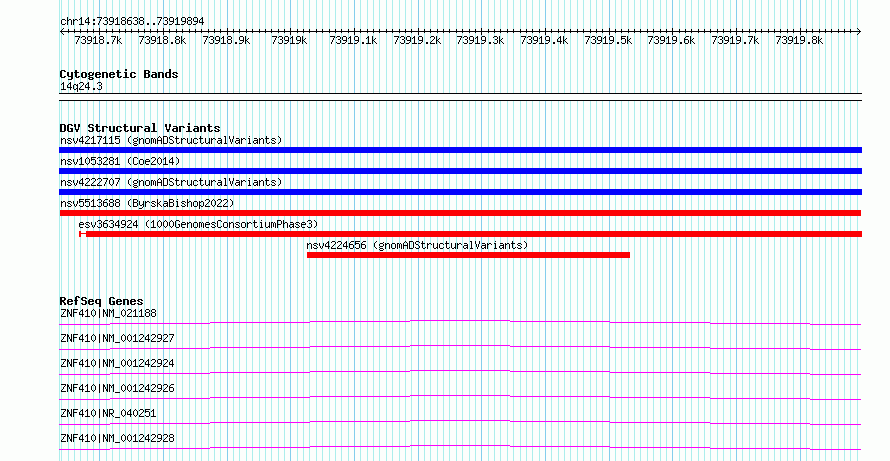Viewport: 890px width, 461px height.
Task: Click the 73919.4k ruler tick label
Action: coord(544,40)
